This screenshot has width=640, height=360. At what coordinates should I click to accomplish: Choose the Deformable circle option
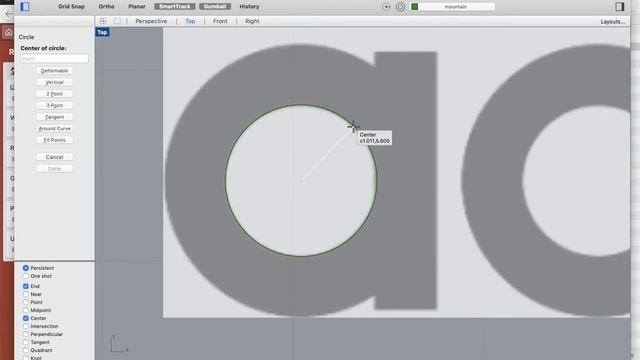54,71
